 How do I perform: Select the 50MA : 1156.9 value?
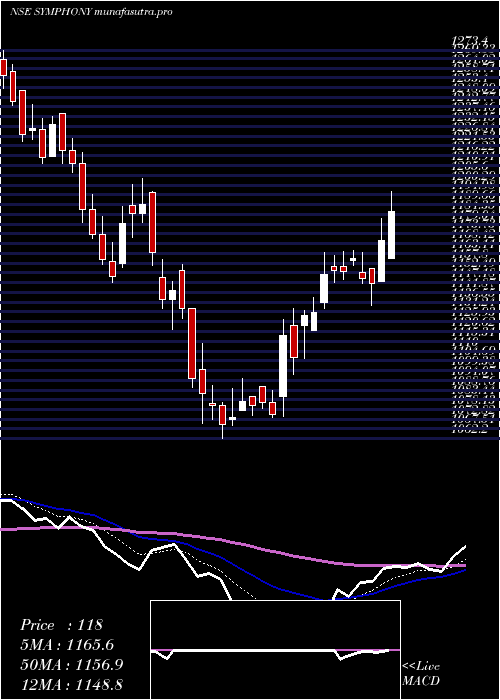[x=71, y=665]
